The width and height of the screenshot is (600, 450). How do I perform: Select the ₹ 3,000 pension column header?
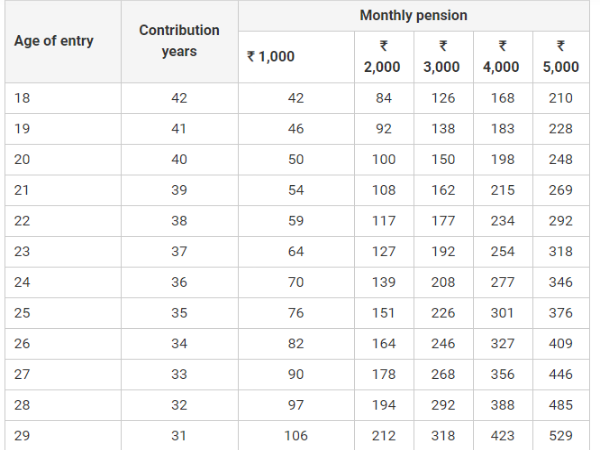[x=442, y=57]
